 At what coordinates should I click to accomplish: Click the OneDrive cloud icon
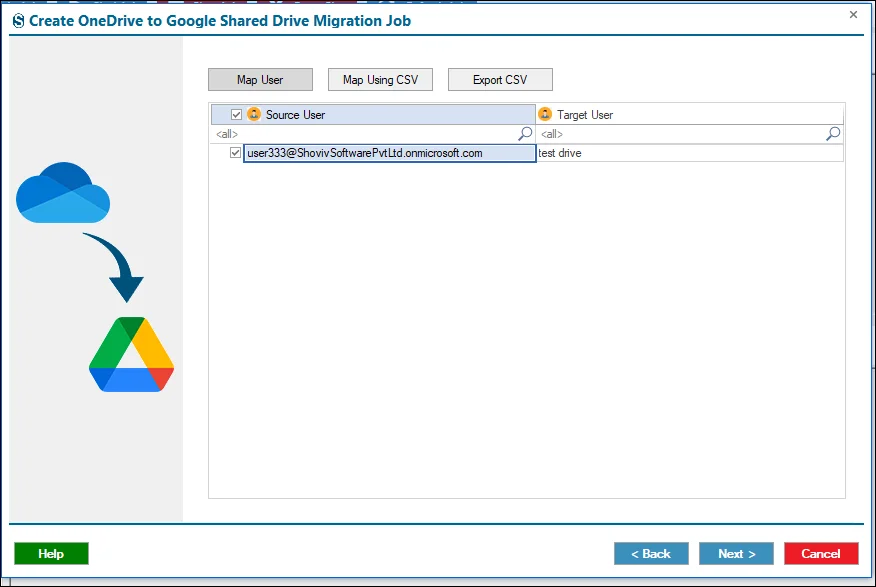click(x=63, y=193)
